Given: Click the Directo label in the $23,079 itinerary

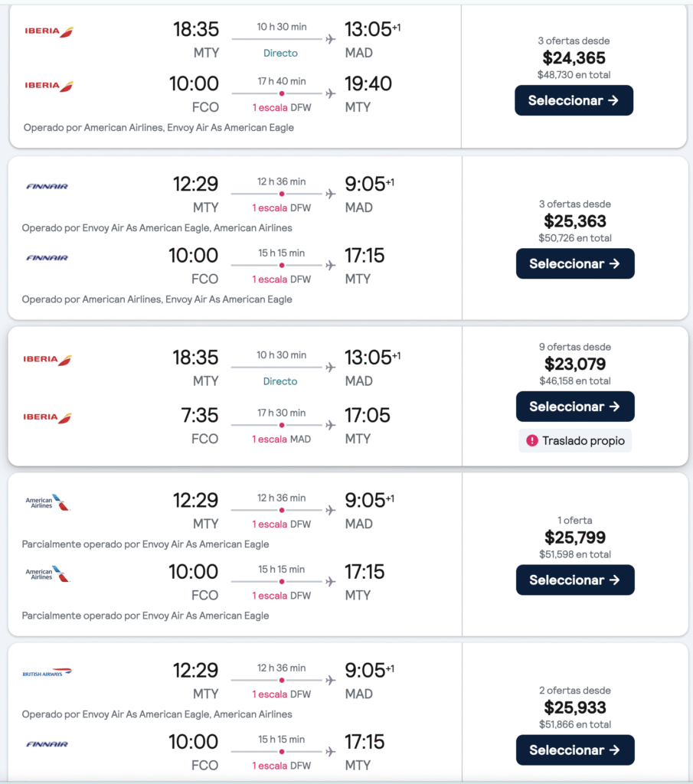Looking at the screenshot, I should (x=280, y=381).
